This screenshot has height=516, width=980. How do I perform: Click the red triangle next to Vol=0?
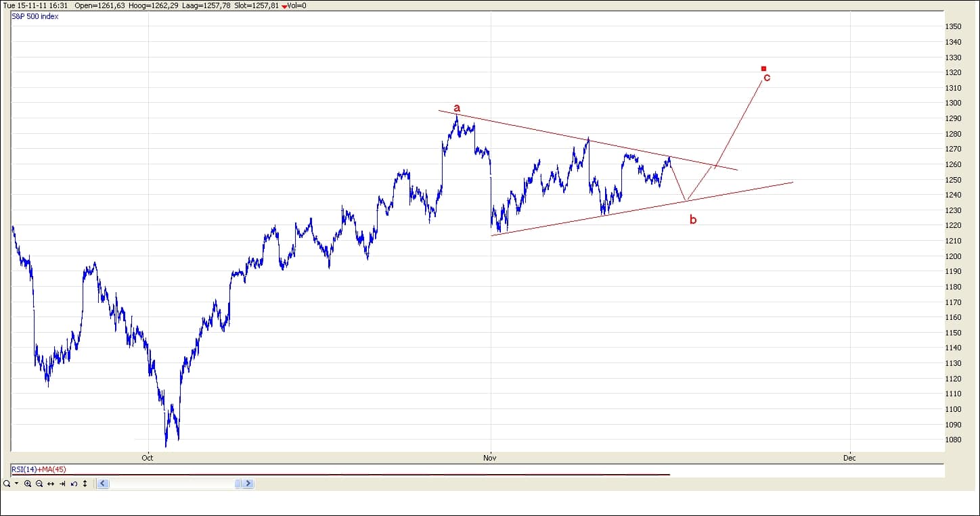click(x=284, y=6)
